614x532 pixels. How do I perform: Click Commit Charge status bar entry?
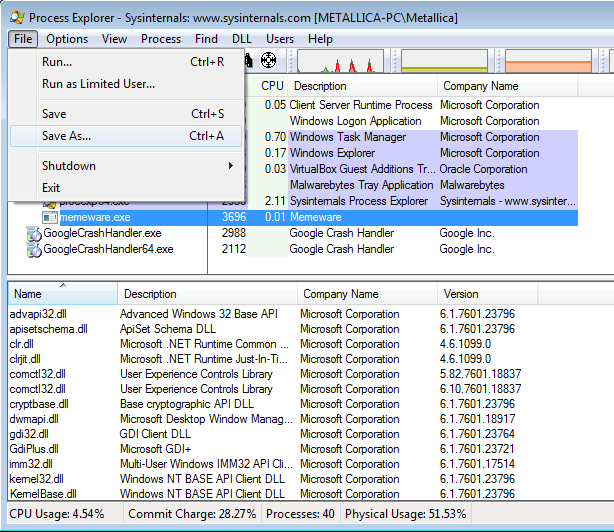tap(192, 514)
